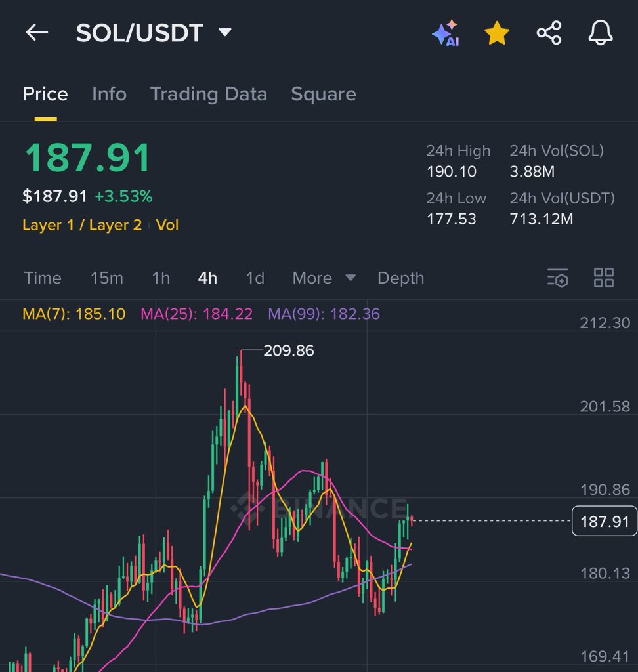Open the Trading Data tab
Image resolution: width=638 pixels, height=672 pixels.
[209, 94]
